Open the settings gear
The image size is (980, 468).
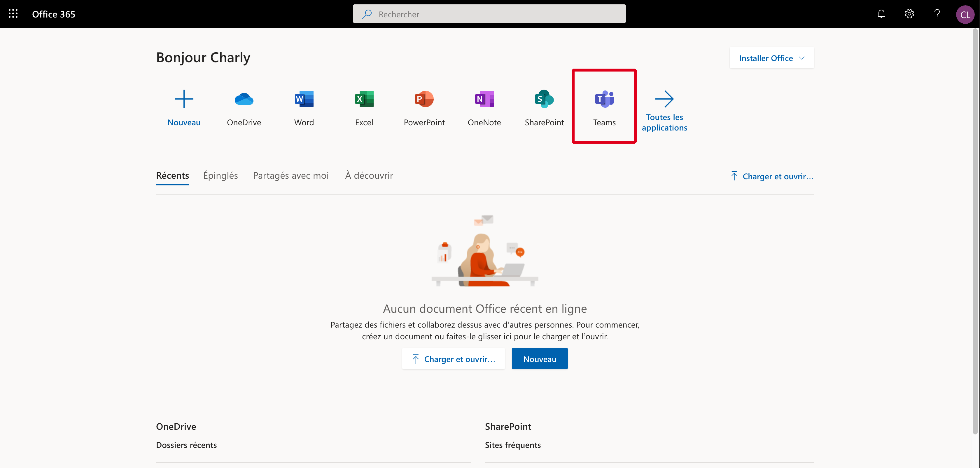point(909,14)
